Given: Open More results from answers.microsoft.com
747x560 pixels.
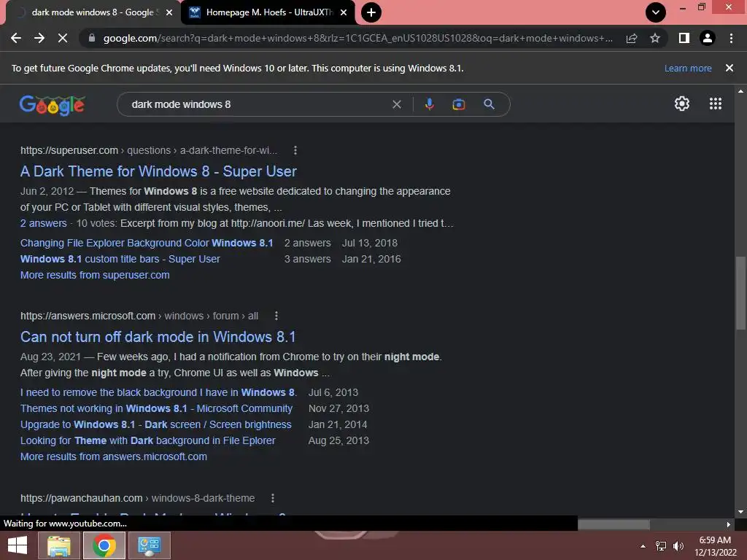Looking at the screenshot, I should click(113, 456).
